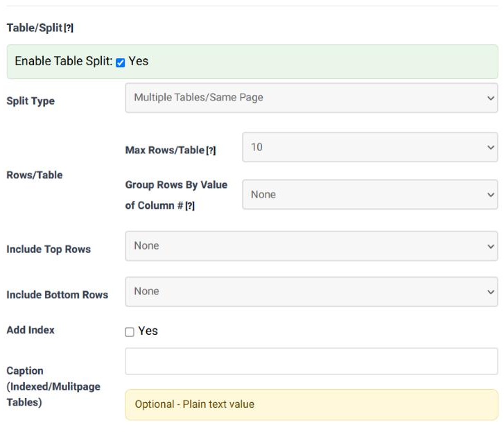Image resolution: width=504 pixels, height=432 pixels.
Task: Open the Include Top Rows dropdown
Action: (311, 246)
